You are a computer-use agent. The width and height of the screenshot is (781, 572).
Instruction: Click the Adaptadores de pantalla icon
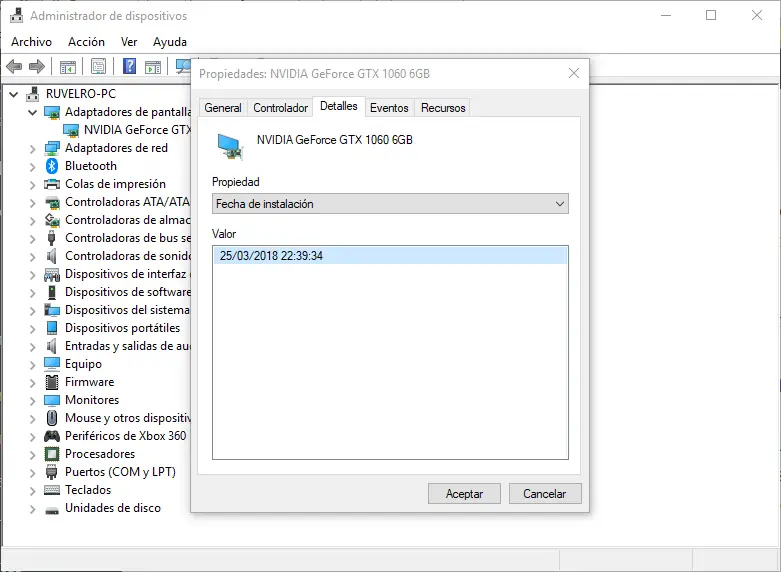click(x=52, y=112)
